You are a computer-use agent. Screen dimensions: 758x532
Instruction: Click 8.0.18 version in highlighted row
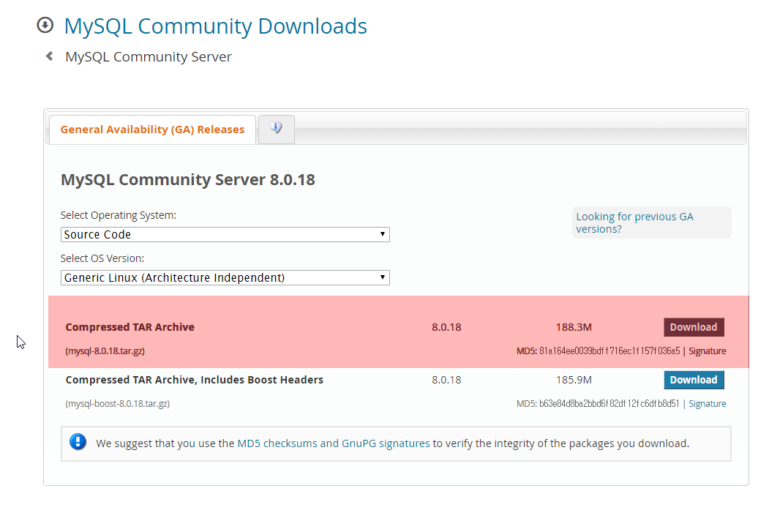[x=446, y=327]
